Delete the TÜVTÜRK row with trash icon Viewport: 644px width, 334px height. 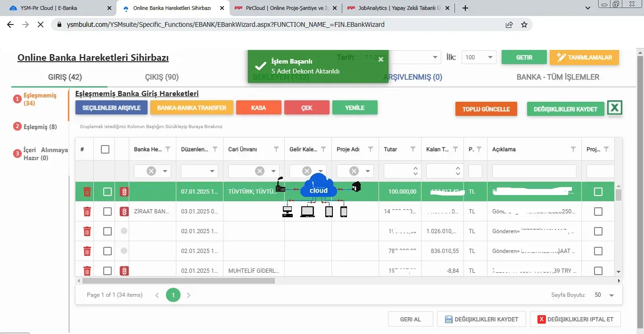(87, 192)
